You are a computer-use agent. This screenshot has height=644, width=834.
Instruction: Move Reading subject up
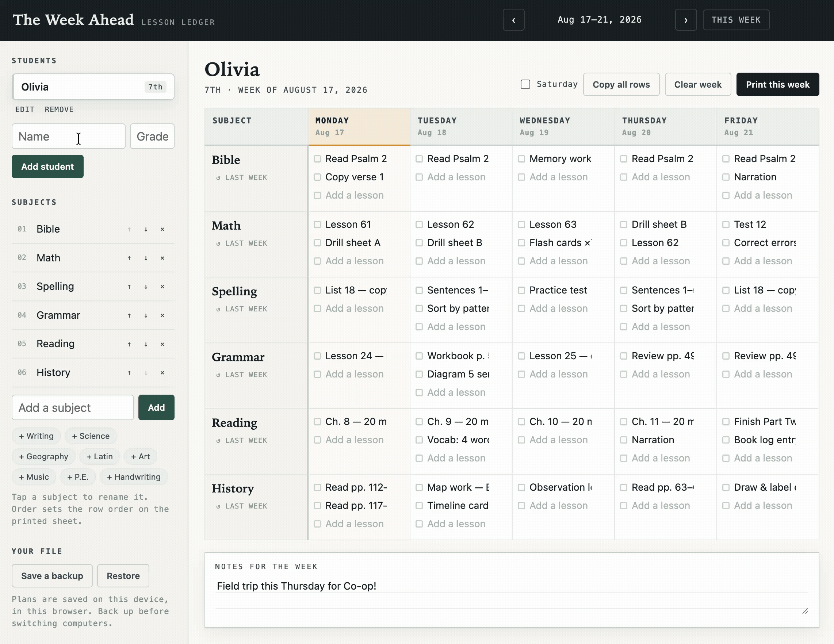pyautogui.click(x=130, y=344)
